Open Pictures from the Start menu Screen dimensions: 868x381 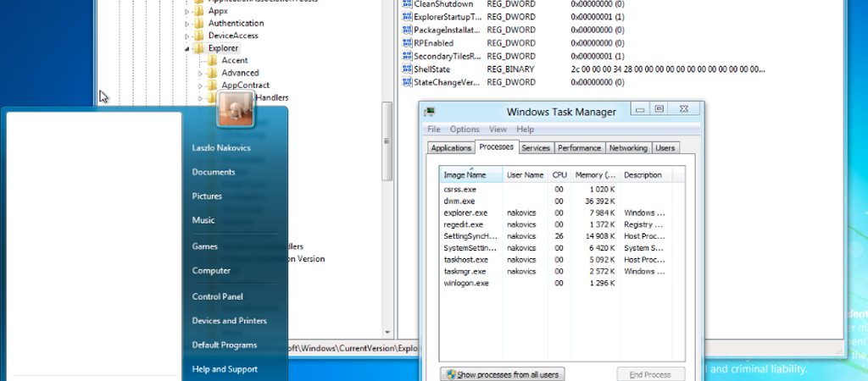207,196
